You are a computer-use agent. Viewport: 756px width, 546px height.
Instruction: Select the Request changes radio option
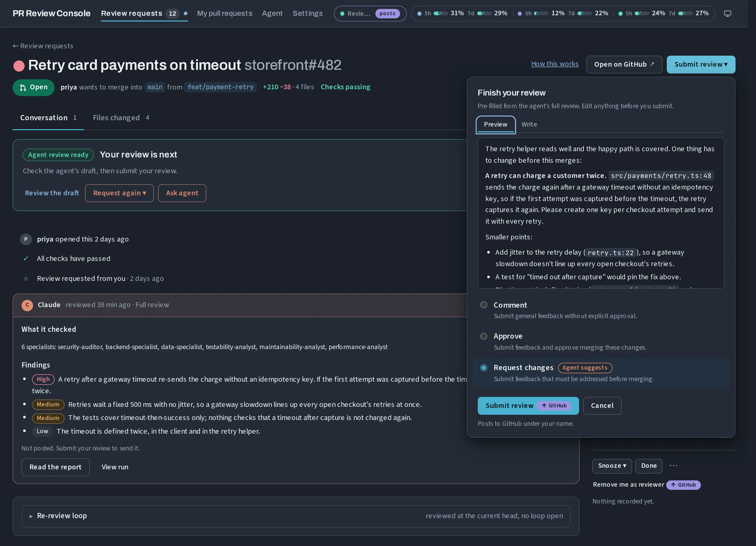[484, 368]
